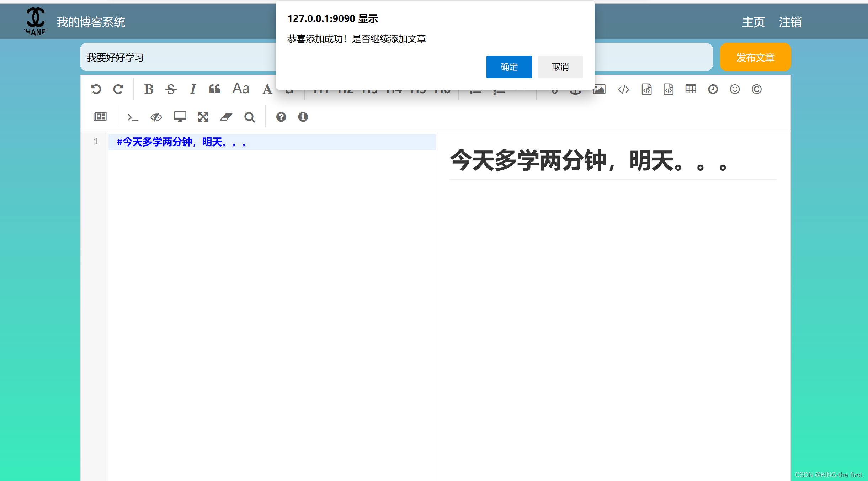The height and width of the screenshot is (481, 868).
Task: Toggle the live preview watch mode
Action: tap(155, 116)
